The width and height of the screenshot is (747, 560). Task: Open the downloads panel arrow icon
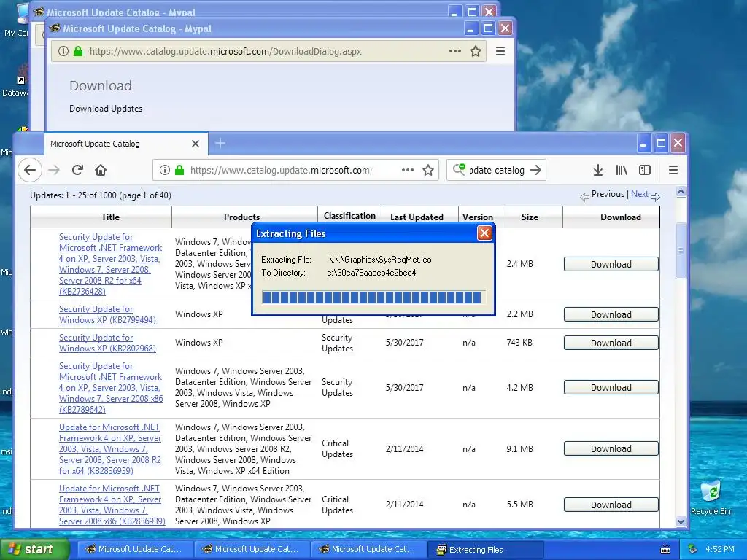[598, 170]
